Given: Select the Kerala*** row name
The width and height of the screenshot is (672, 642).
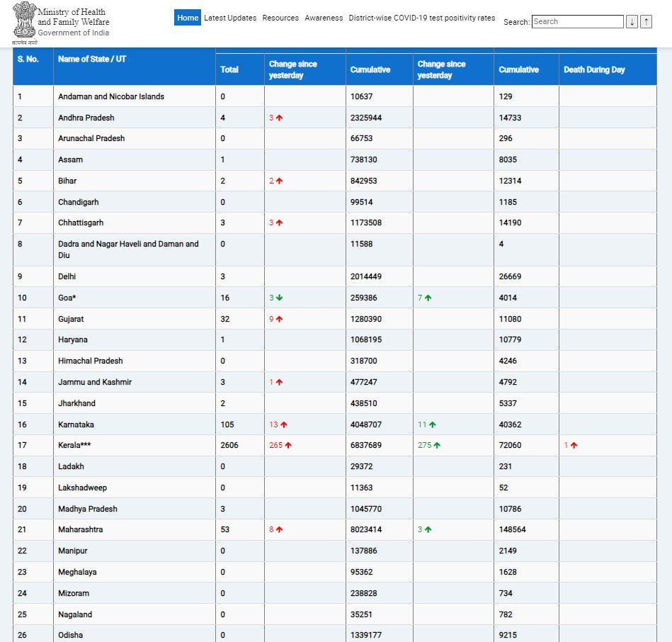Looking at the screenshot, I should pos(74,445).
